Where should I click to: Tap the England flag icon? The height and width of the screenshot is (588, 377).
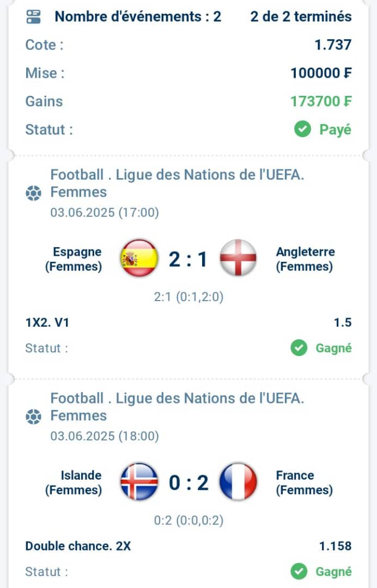coord(238,258)
